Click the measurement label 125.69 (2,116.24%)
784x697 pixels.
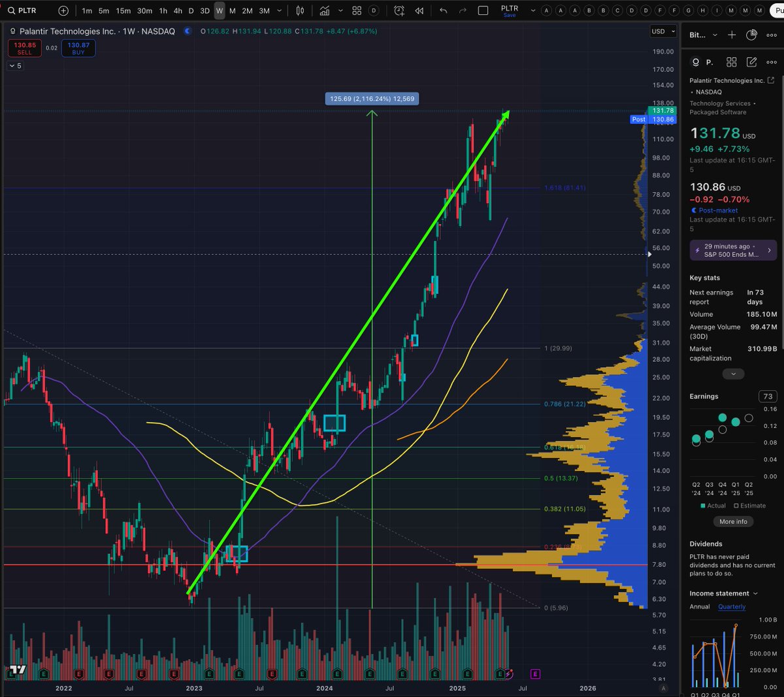372,99
